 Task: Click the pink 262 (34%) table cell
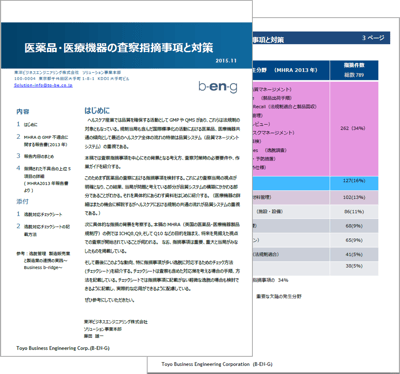[354, 128]
